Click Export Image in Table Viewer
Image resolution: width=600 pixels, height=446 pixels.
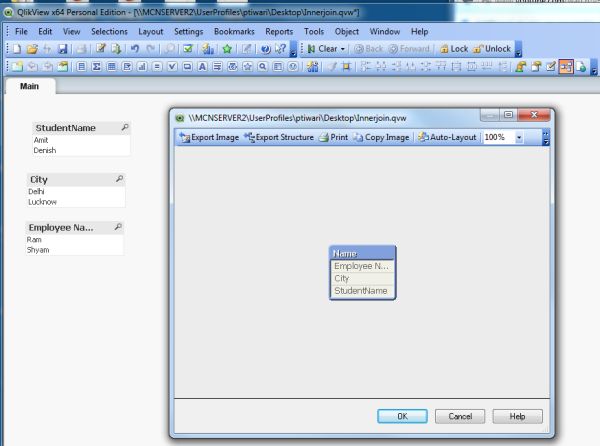pyautogui.click(x=209, y=137)
